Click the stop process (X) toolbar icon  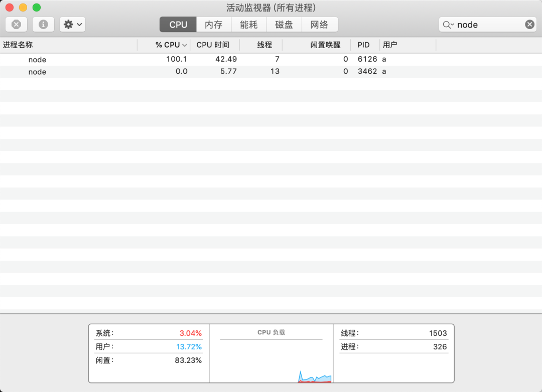pos(16,25)
